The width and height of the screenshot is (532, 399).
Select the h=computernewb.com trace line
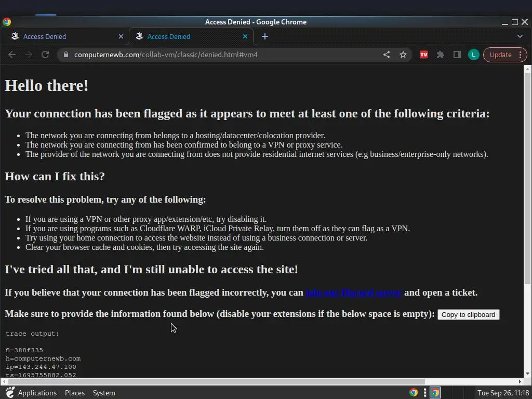click(x=43, y=358)
